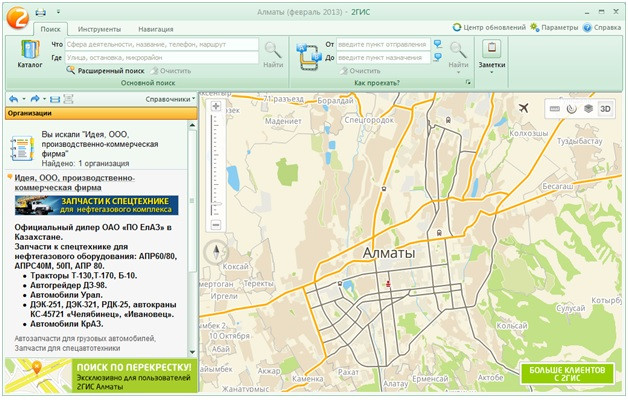Click the airplane icon on the map
The image size is (628, 417).
point(522,108)
